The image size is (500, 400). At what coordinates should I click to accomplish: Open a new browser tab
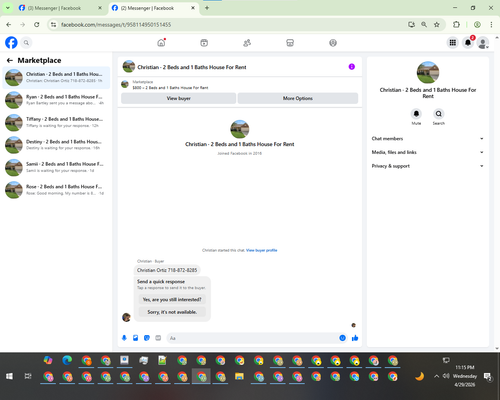(x=207, y=8)
